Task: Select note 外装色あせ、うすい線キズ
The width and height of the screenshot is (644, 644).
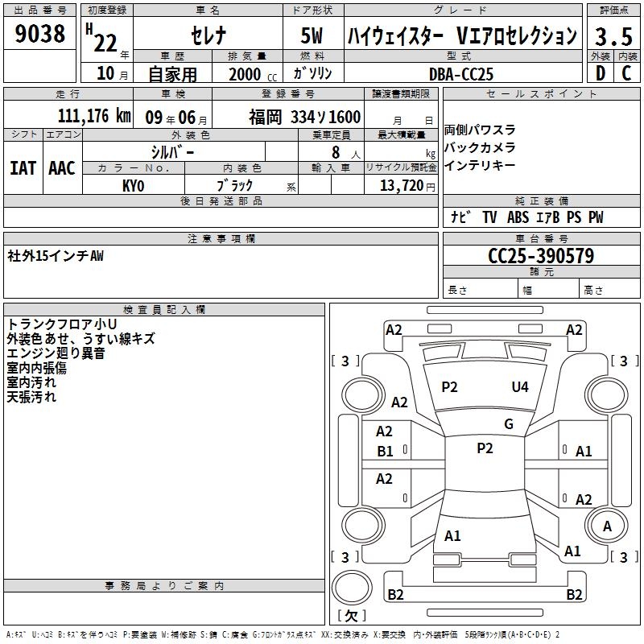Action: point(81,338)
